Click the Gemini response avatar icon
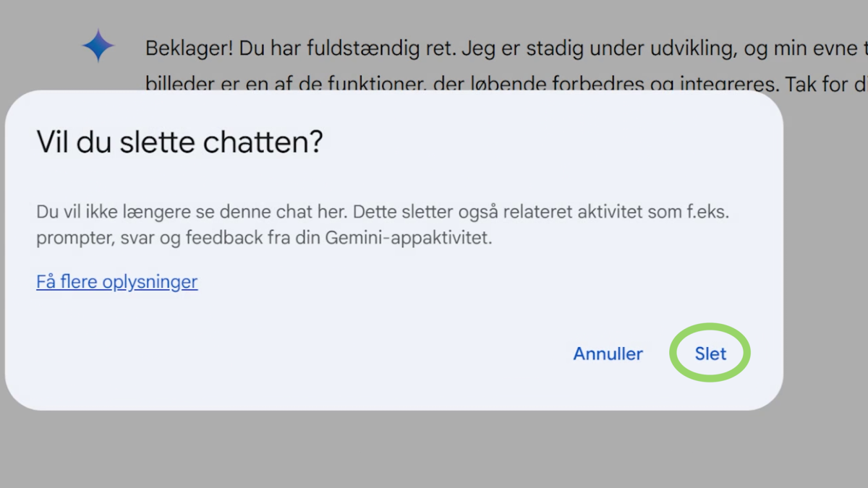Viewport: 868px width, 488px height. pyautogui.click(x=98, y=46)
